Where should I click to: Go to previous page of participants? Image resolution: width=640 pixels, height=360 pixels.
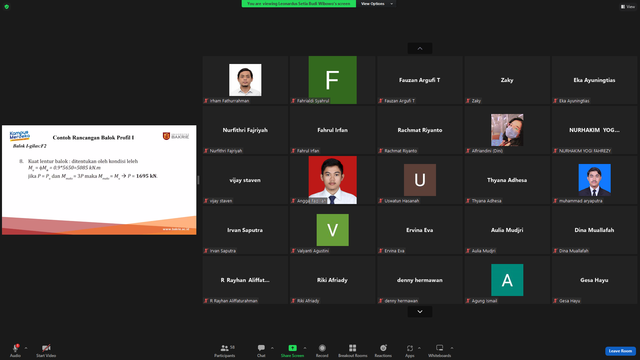click(420, 49)
